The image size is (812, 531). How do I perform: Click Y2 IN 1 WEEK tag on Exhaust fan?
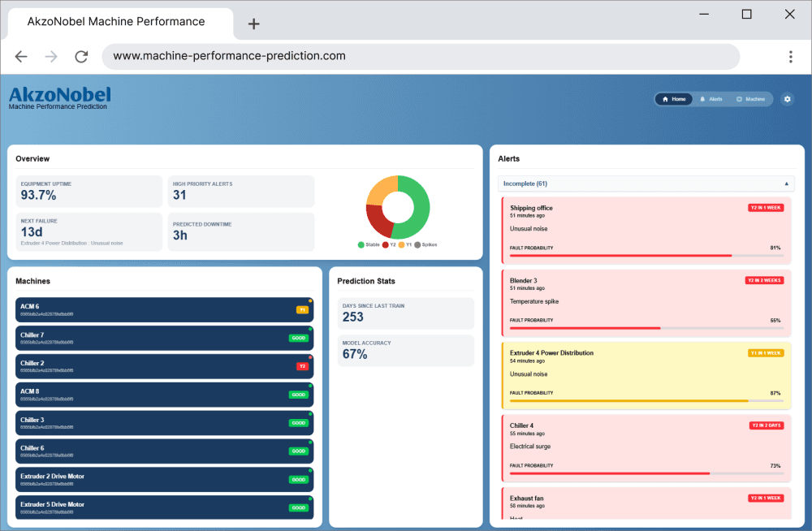coord(766,498)
